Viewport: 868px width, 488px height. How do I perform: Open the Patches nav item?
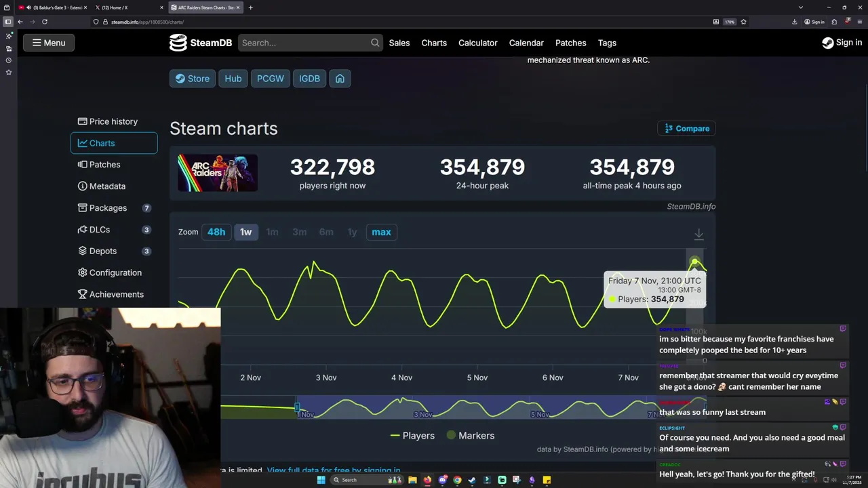(x=571, y=43)
